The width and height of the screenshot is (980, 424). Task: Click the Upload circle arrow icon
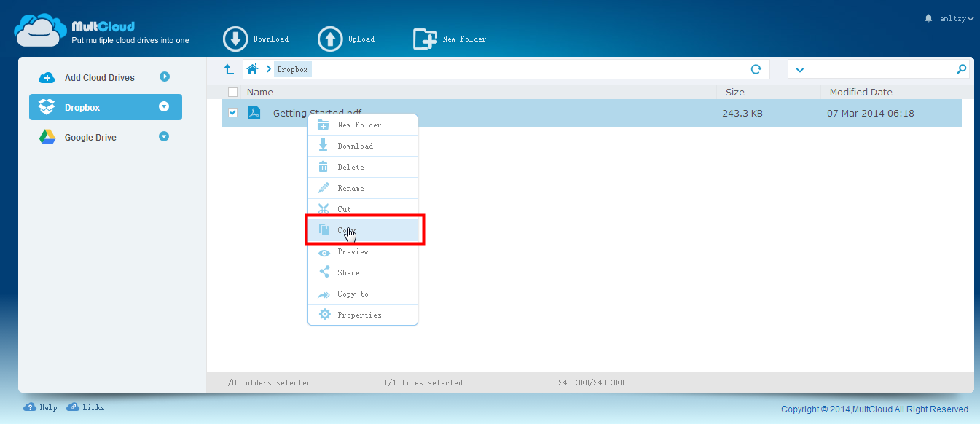click(x=330, y=39)
